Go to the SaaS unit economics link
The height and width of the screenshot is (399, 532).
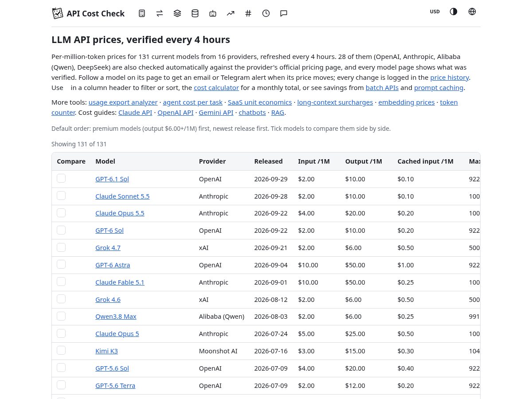[x=260, y=102]
